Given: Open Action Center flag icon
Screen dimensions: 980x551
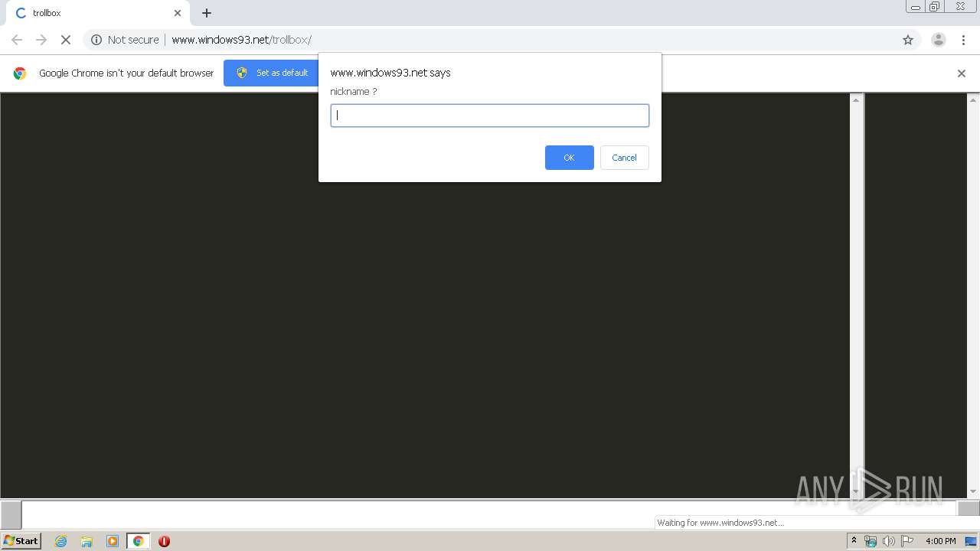Looking at the screenshot, I should click(907, 541).
